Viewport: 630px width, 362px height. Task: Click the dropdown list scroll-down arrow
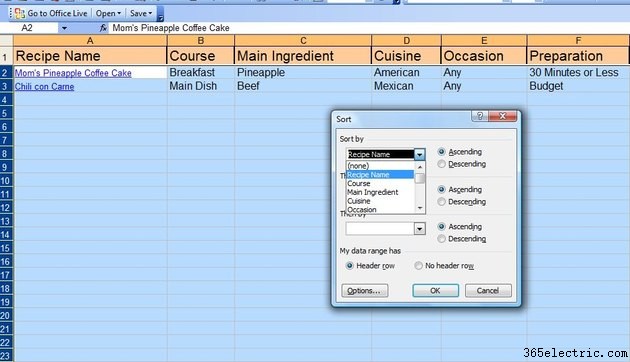(x=420, y=208)
